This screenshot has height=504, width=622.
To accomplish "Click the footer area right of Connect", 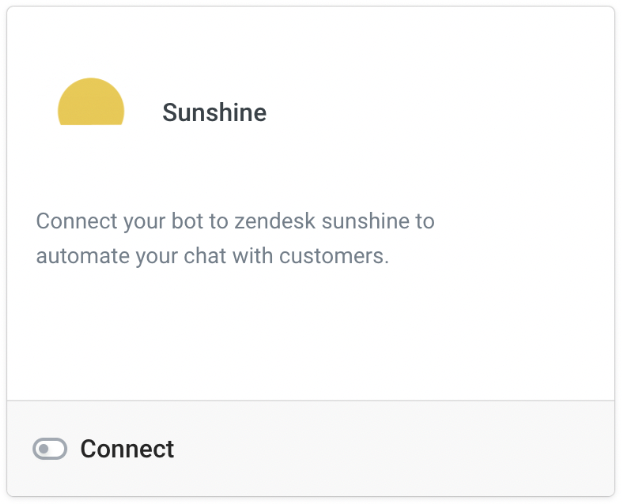I will tap(393, 449).
